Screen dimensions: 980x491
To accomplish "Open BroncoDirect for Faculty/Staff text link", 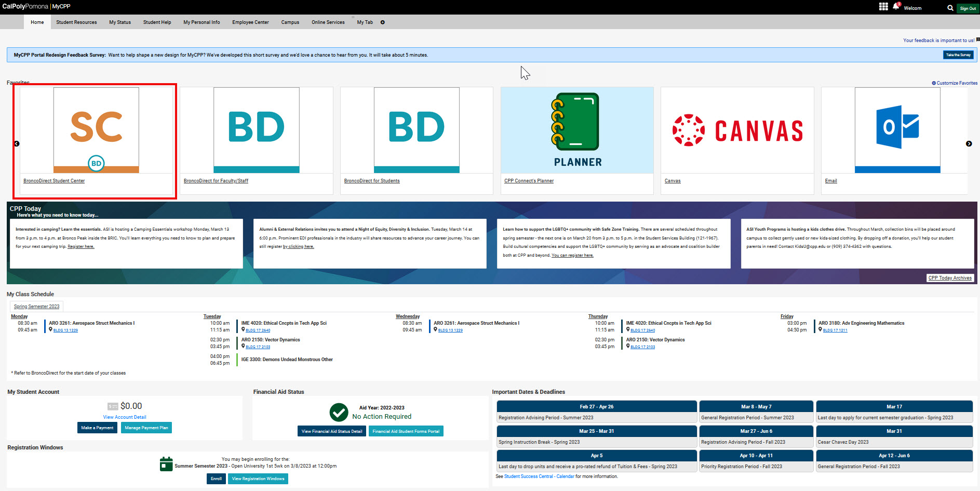I will 216,181.
